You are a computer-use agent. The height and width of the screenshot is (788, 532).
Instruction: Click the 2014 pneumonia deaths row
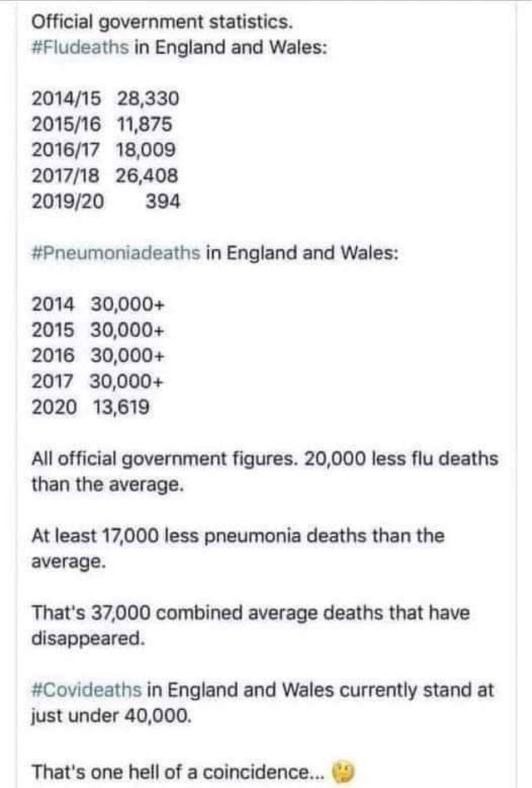[98, 304]
